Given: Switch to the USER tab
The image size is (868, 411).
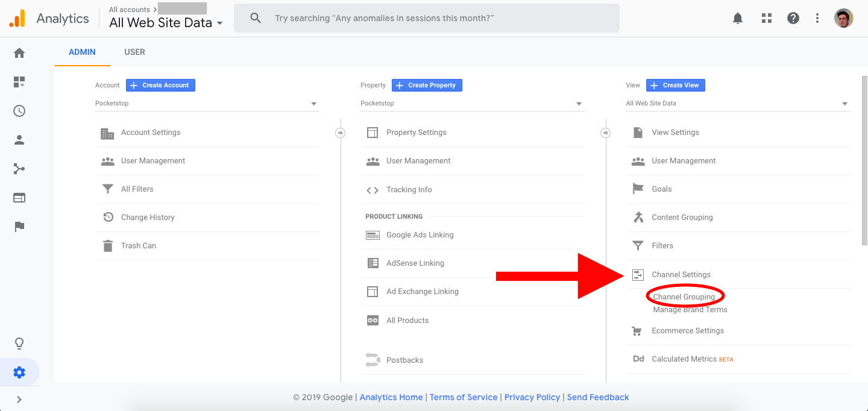Looking at the screenshot, I should tap(134, 52).
